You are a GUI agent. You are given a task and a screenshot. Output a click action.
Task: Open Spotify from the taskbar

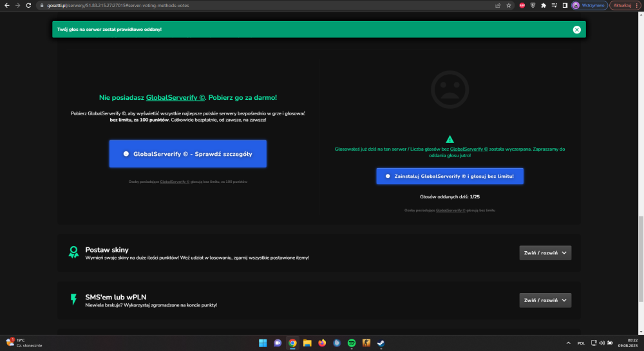pyautogui.click(x=352, y=343)
